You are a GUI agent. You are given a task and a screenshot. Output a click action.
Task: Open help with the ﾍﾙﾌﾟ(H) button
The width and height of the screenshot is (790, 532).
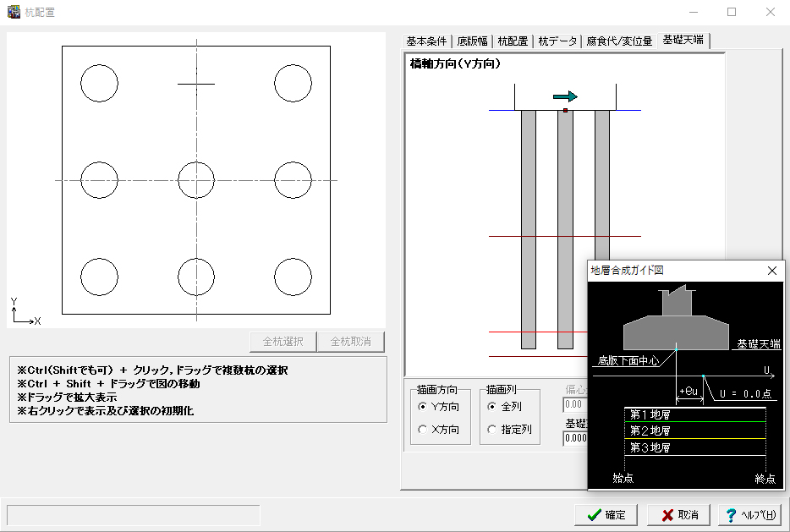(x=749, y=515)
